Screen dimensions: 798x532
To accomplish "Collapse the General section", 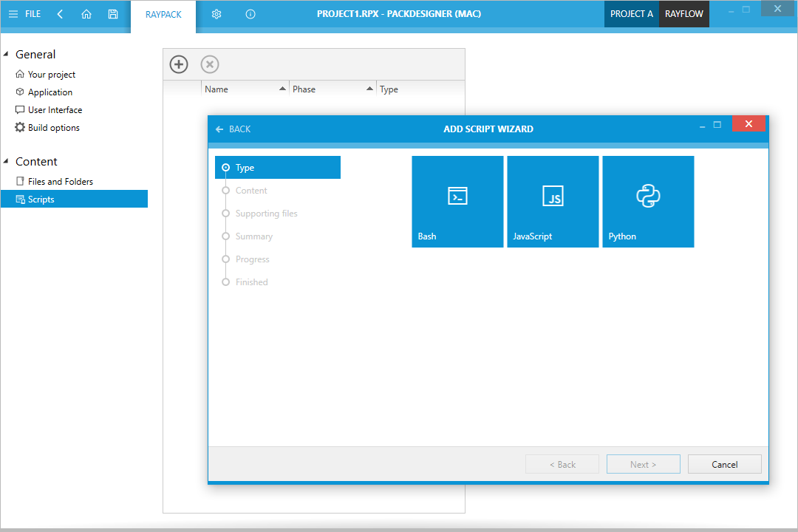I will pos(7,54).
